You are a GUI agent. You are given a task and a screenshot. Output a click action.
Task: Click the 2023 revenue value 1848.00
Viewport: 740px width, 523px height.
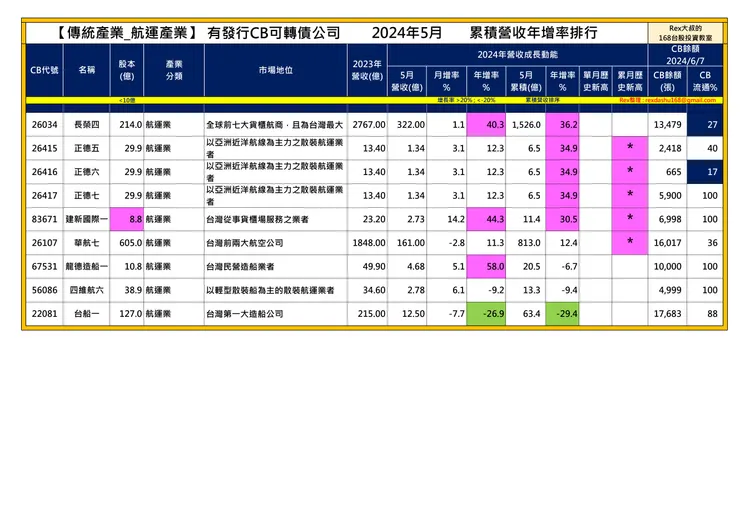[369, 243]
